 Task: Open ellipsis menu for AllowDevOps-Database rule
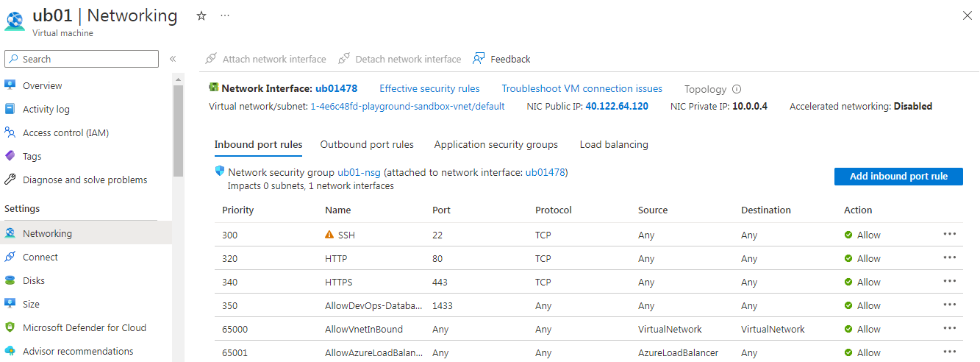[950, 305]
